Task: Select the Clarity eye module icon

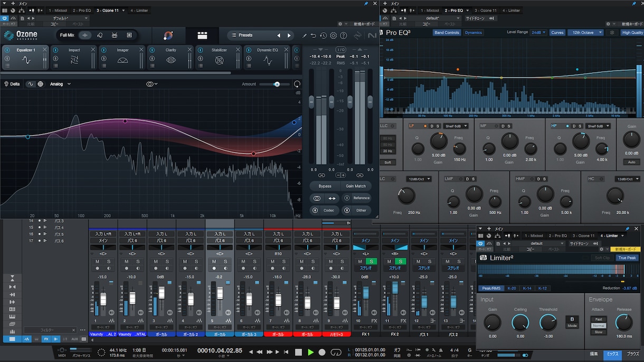Action: point(171,61)
